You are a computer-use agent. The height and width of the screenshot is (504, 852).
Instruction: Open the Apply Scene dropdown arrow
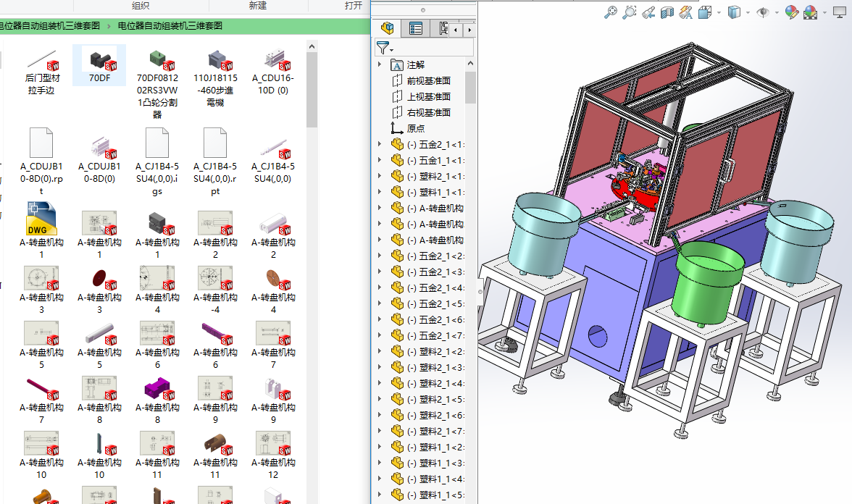pos(824,12)
